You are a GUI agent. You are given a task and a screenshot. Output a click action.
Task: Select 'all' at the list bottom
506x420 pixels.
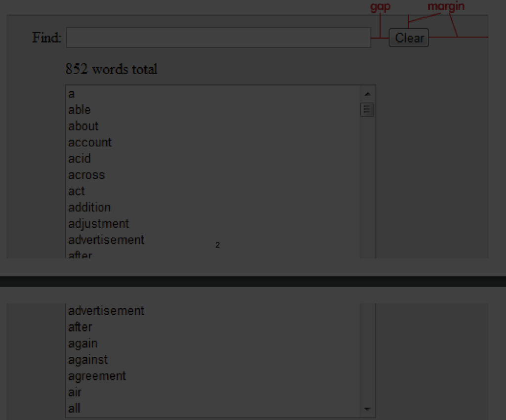tap(74, 408)
